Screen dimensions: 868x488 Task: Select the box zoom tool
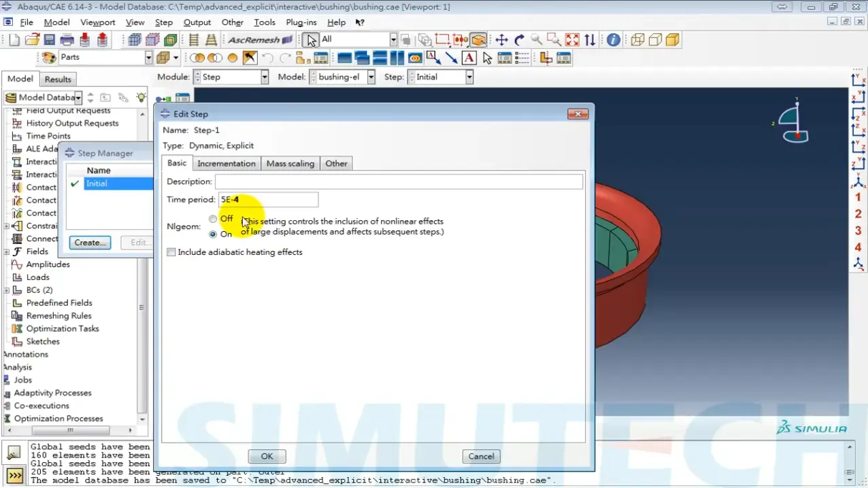click(x=554, y=40)
